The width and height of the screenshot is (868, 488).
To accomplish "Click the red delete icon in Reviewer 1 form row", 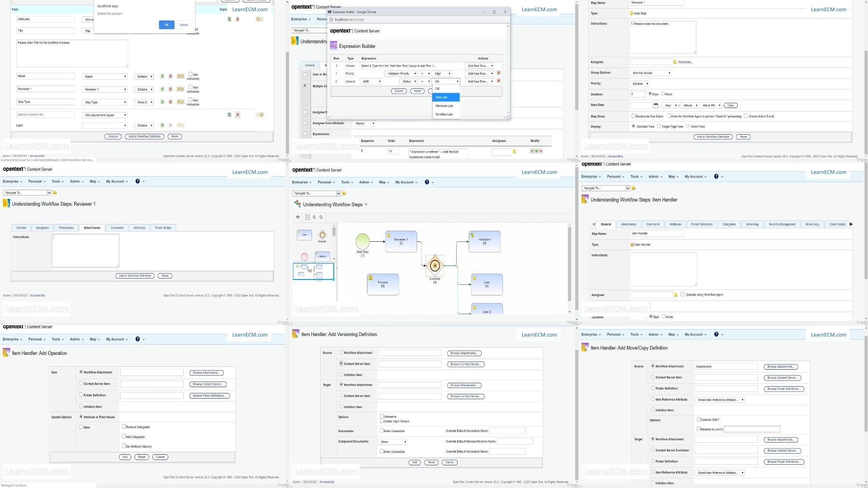I will [x=171, y=89].
